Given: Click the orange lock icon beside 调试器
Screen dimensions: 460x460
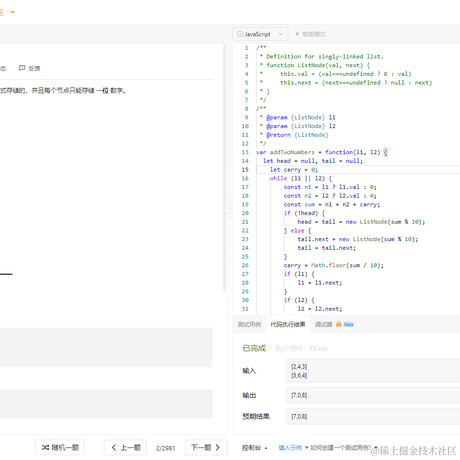Looking at the screenshot, I should click(339, 324).
